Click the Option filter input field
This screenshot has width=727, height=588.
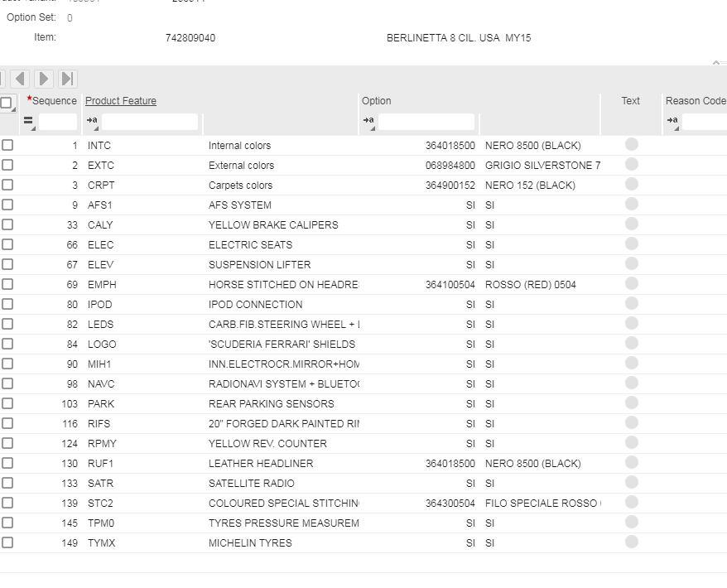[426, 123]
